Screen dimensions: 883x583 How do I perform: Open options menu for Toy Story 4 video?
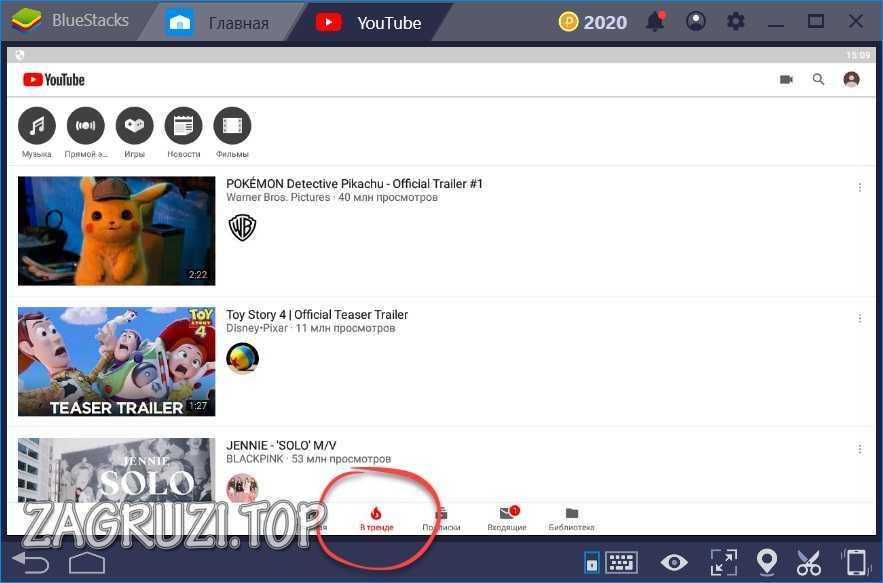[859, 318]
